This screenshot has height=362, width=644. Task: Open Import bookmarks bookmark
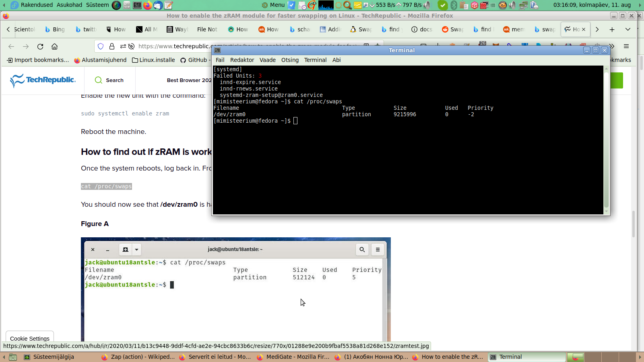tap(38, 60)
